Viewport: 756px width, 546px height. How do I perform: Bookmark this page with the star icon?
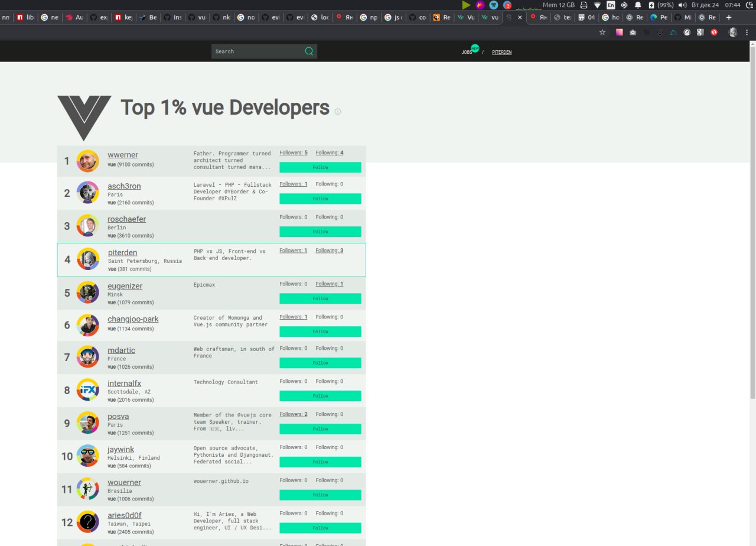tap(602, 32)
